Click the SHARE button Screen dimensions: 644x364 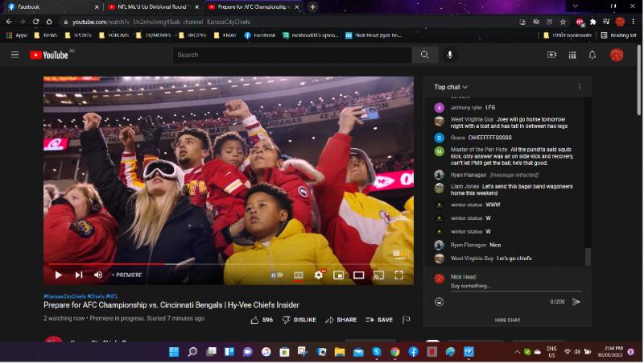[x=341, y=320]
